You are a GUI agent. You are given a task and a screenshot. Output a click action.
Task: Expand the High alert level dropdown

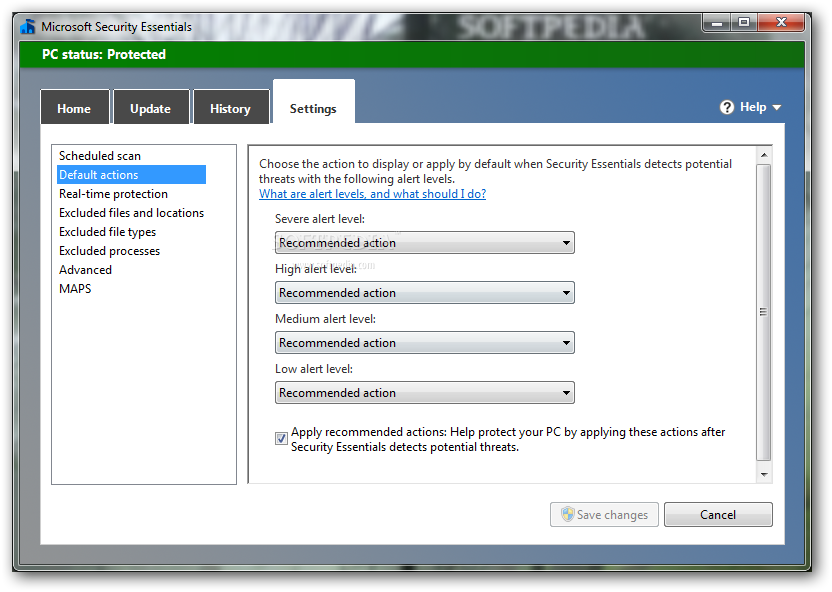point(424,292)
